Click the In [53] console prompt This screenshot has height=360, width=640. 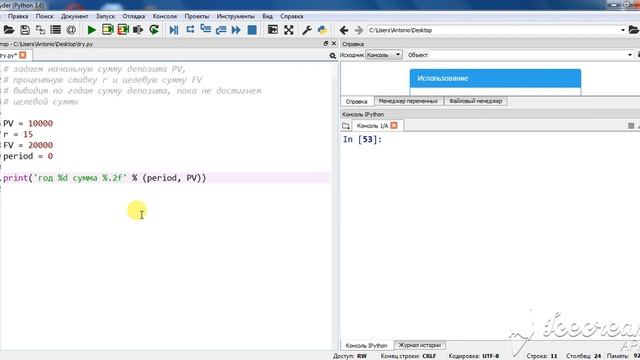(x=362, y=140)
